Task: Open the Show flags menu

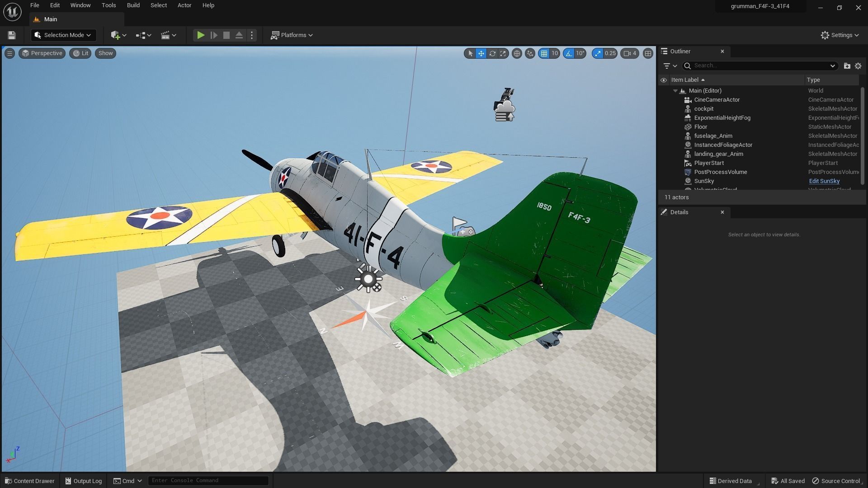Action: 105,53
